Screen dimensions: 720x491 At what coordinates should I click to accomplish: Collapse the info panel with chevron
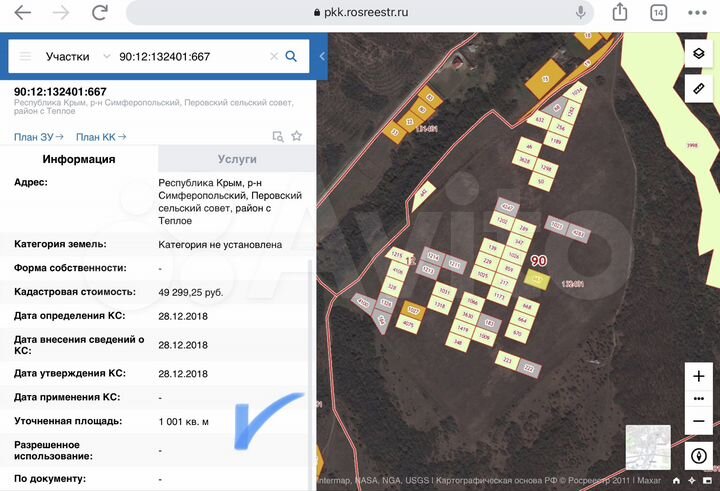[x=322, y=56]
